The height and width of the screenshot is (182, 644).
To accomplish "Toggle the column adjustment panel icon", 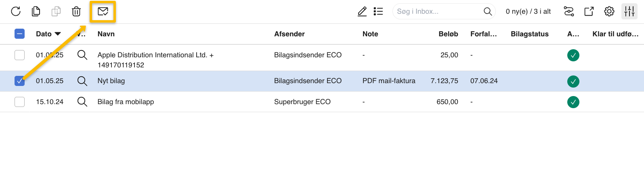I will click(x=629, y=11).
